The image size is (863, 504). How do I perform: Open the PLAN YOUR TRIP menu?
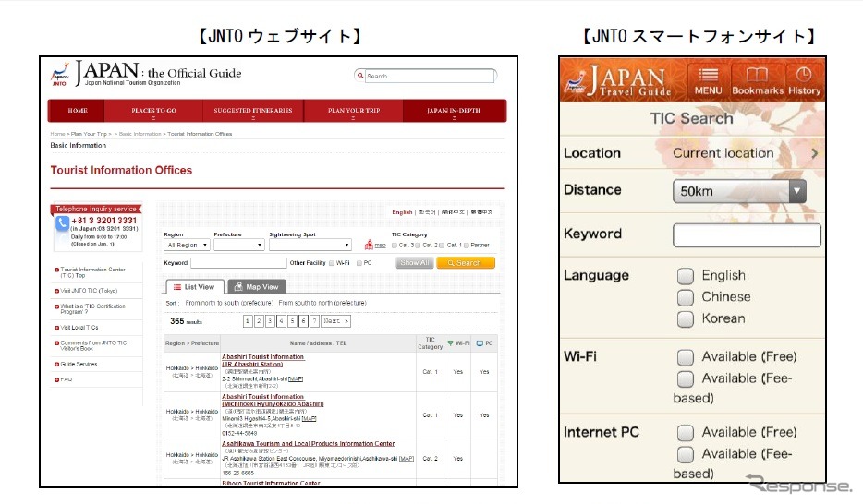pyautogui.click(x=354, y=111)
